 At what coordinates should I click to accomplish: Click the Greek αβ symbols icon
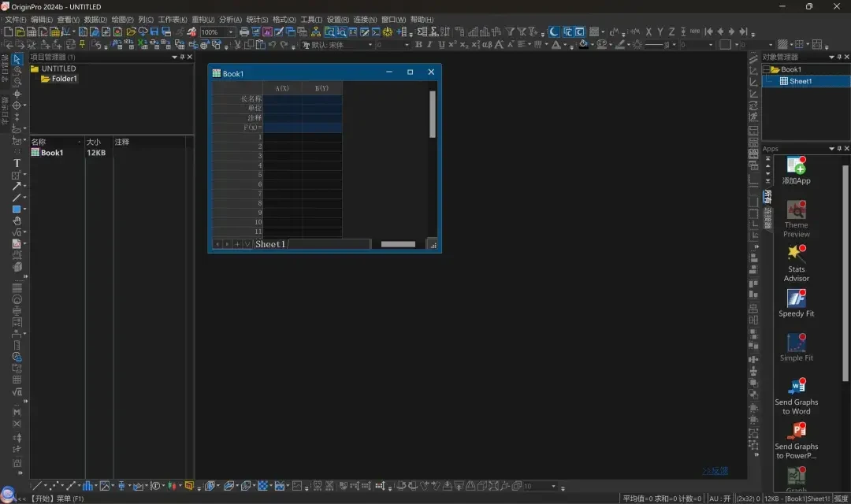(x=487, y=44)
